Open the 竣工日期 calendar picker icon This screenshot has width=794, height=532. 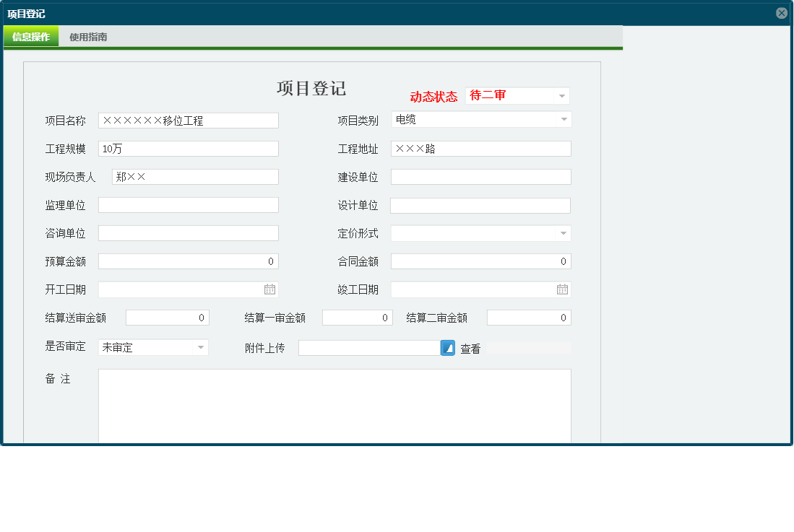point(562,289)
